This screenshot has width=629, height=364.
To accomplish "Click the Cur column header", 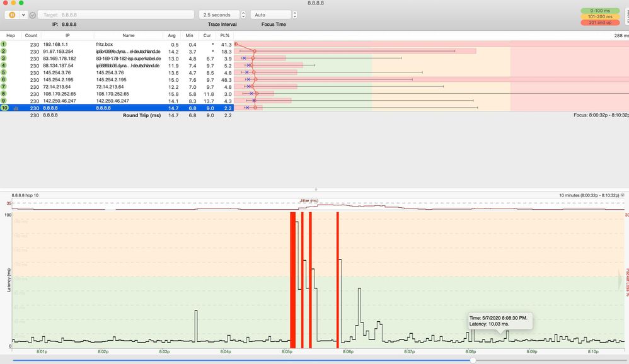I will point(207,35).
